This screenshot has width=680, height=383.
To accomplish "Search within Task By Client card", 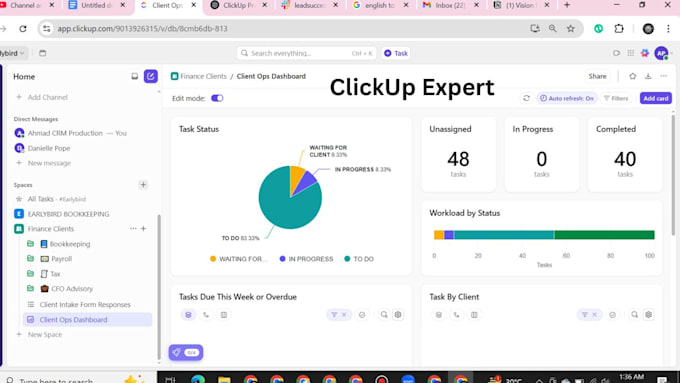I will coord(634,314).
